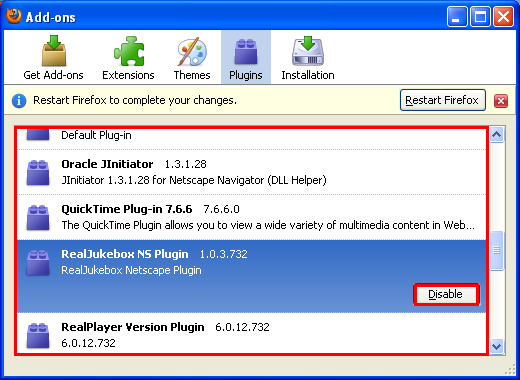Image resolution: width=520 pixels, height=380 pixels.
Task: Switch to the Plugins tab label
Action: (246, 75)
